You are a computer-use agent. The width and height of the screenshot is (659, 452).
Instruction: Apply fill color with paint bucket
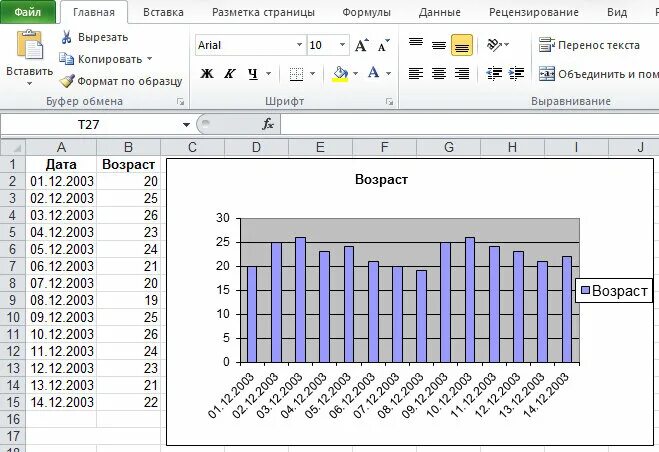pos(340,74)
